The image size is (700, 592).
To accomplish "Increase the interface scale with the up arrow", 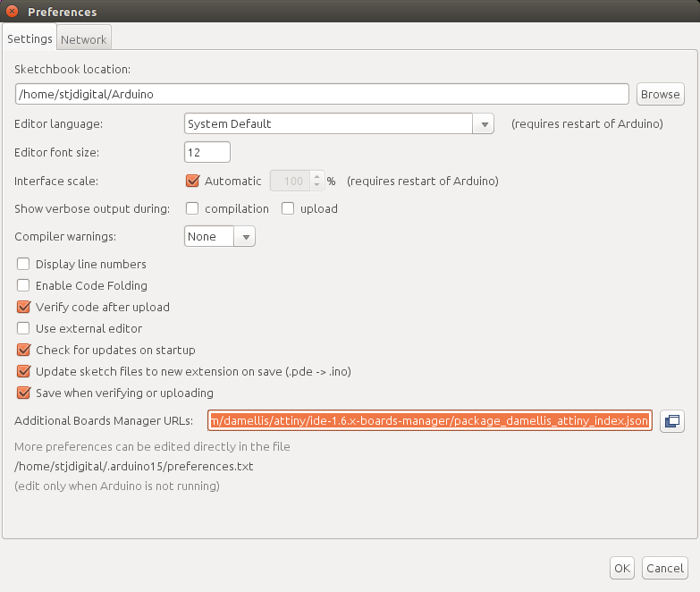I will (x=316, y=176).
